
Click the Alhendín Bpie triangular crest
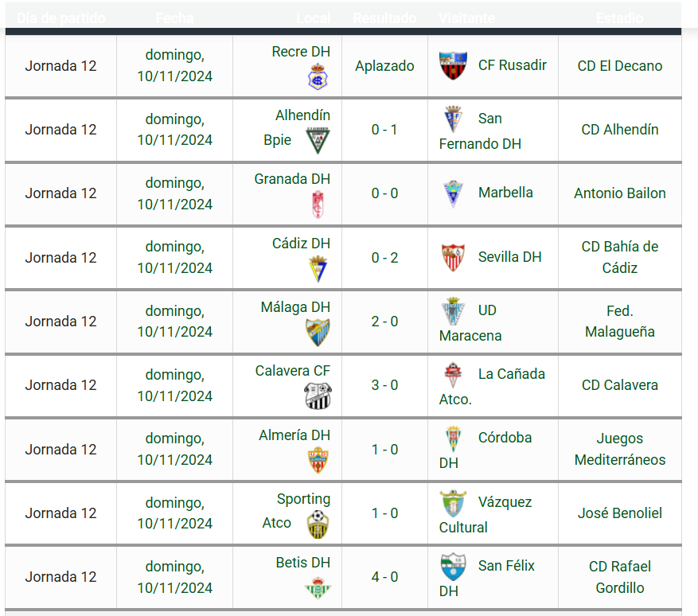pos(318,141)
